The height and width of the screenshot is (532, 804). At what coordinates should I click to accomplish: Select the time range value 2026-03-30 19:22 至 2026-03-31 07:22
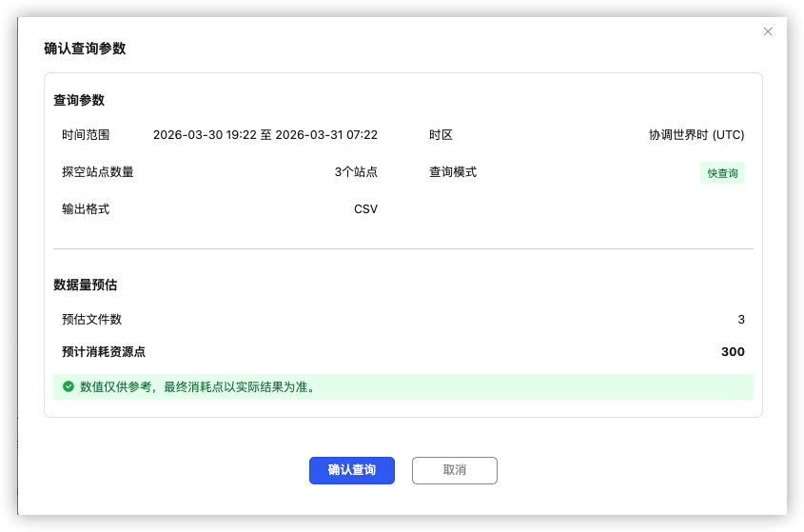tap(265, 135)
